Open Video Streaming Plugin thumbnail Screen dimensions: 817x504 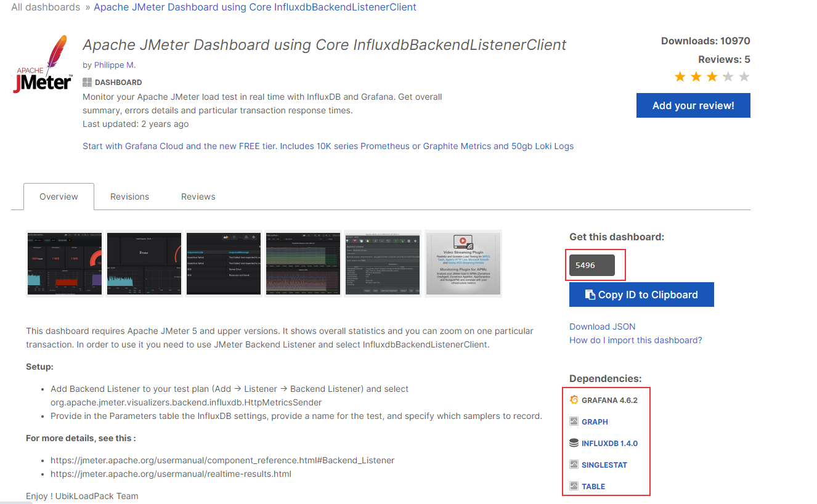pyautogui.click(x=463, y=264)
